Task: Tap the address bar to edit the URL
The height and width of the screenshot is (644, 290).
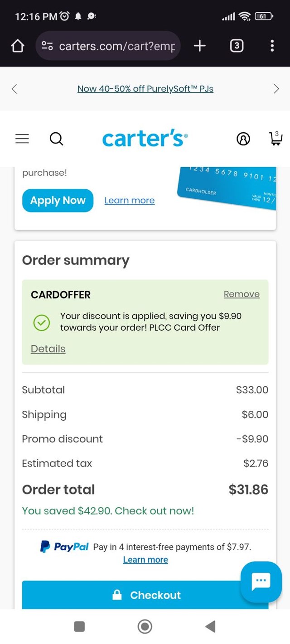Action: (113, 45)
